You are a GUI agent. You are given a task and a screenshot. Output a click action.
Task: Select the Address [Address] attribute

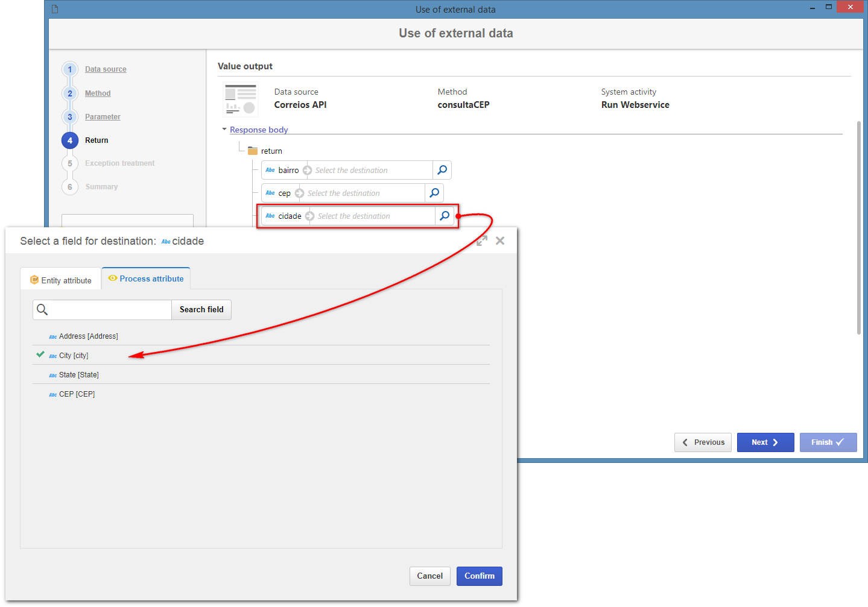261,336
